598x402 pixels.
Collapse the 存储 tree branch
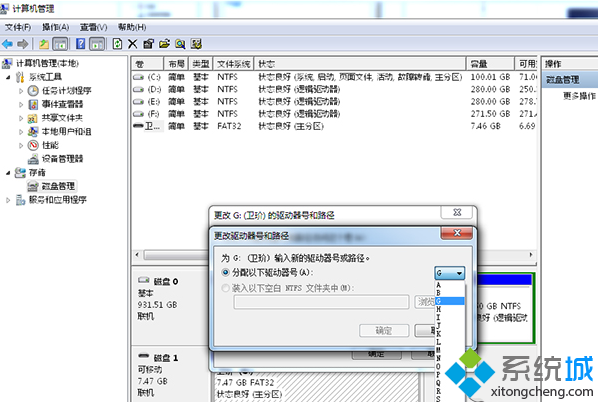8,173
